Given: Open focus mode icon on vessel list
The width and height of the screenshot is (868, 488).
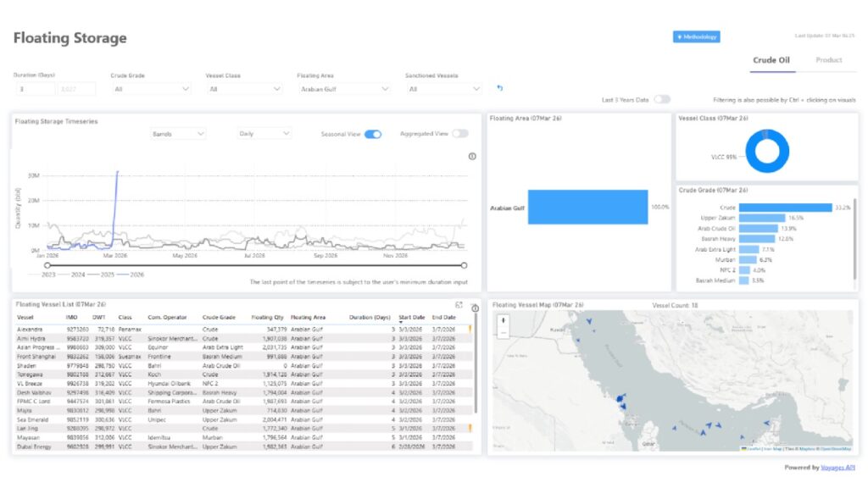Looking at the screenshot, I should click(459, 305).
